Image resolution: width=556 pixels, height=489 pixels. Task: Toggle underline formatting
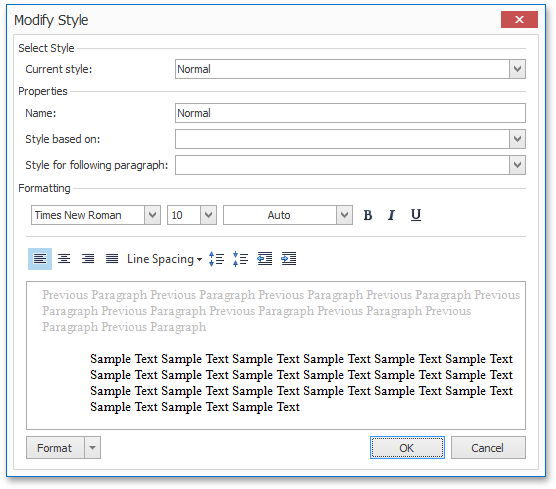(x=416, y=215)
